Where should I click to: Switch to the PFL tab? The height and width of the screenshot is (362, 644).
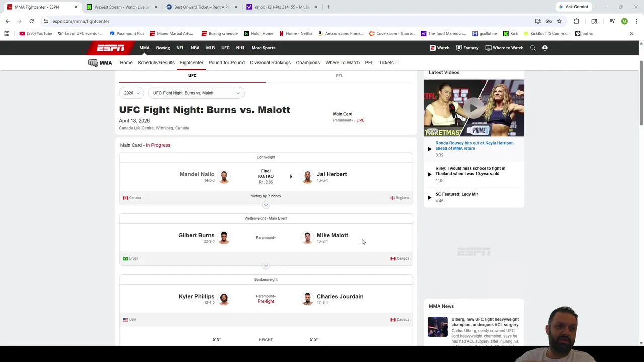click(x=339, y=76)
